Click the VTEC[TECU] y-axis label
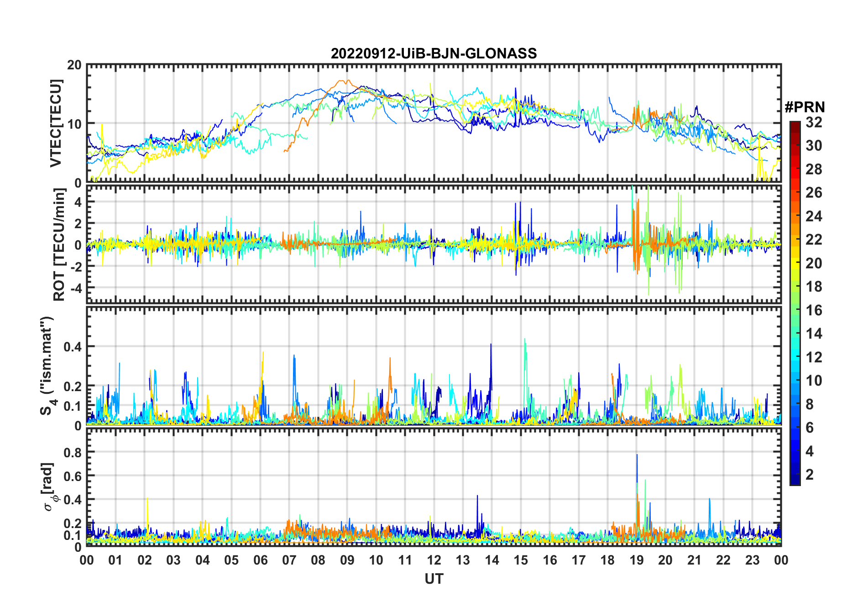The width and height of the screenshot is (868, 607). [x=56, y=123]
